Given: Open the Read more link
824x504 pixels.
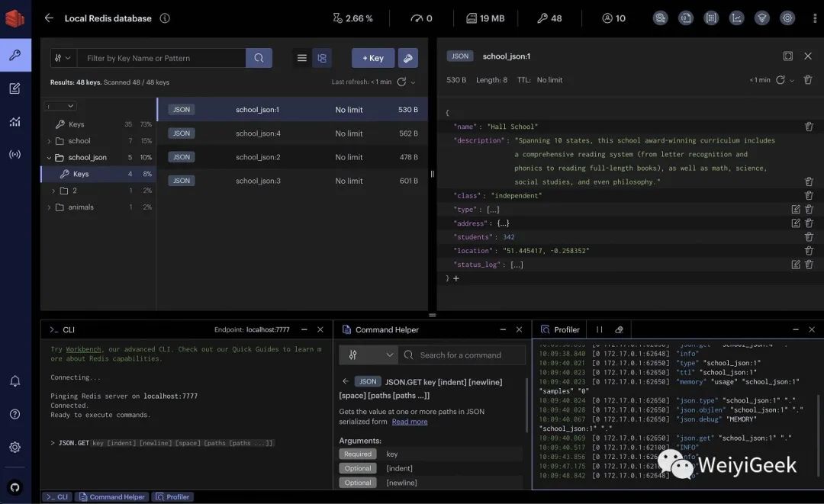Looking at the screenshot, I should (x=410, y=422).
